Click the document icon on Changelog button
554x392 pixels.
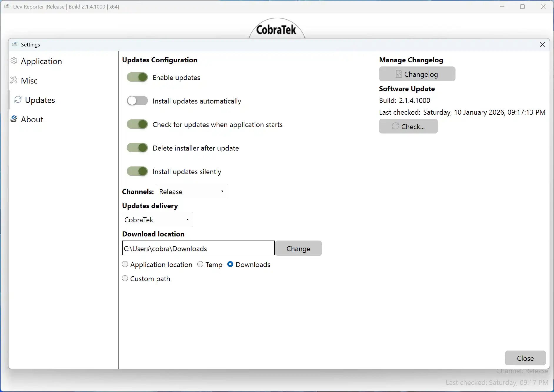click(399, 74)
